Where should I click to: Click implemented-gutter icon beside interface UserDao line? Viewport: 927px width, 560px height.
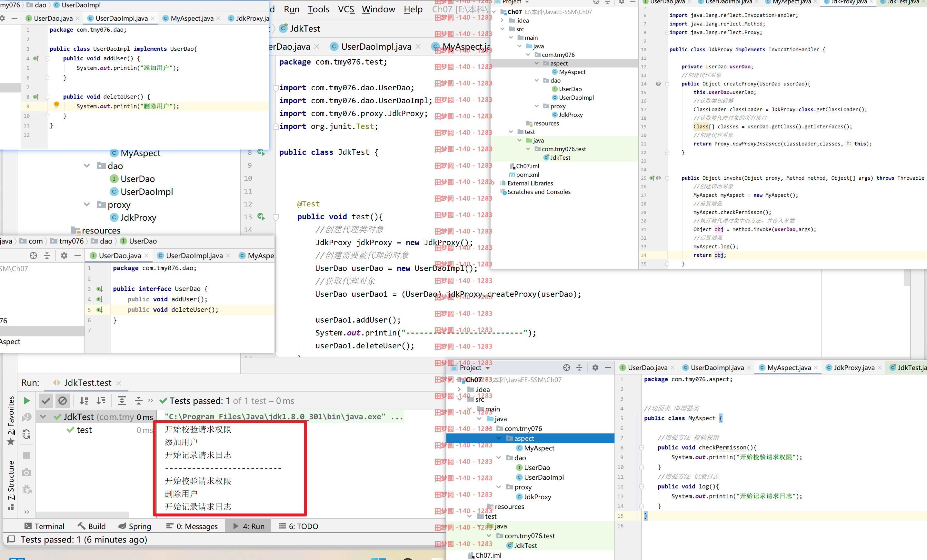[x=99, y=289]
